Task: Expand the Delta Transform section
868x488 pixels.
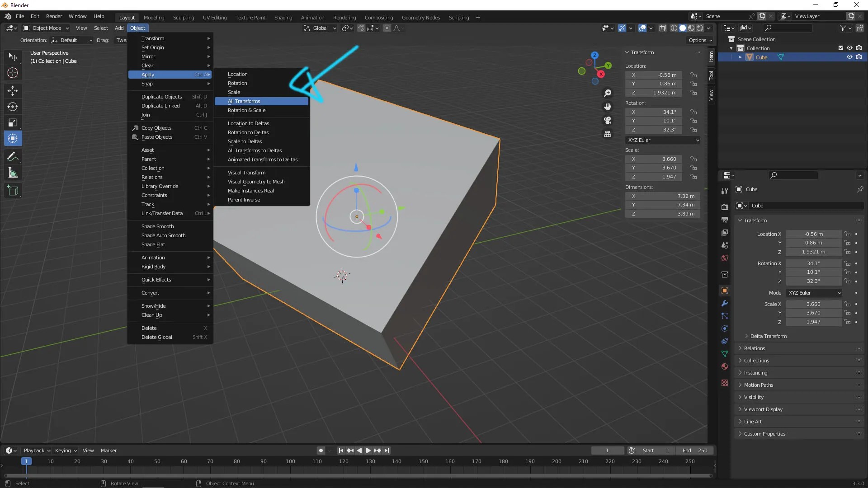Action: pos(768,336)
